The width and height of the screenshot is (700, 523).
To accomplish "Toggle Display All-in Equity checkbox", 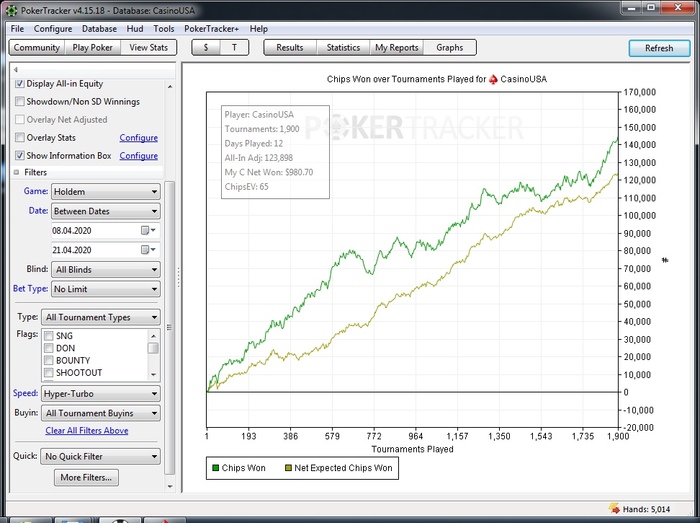I will 20,83.
